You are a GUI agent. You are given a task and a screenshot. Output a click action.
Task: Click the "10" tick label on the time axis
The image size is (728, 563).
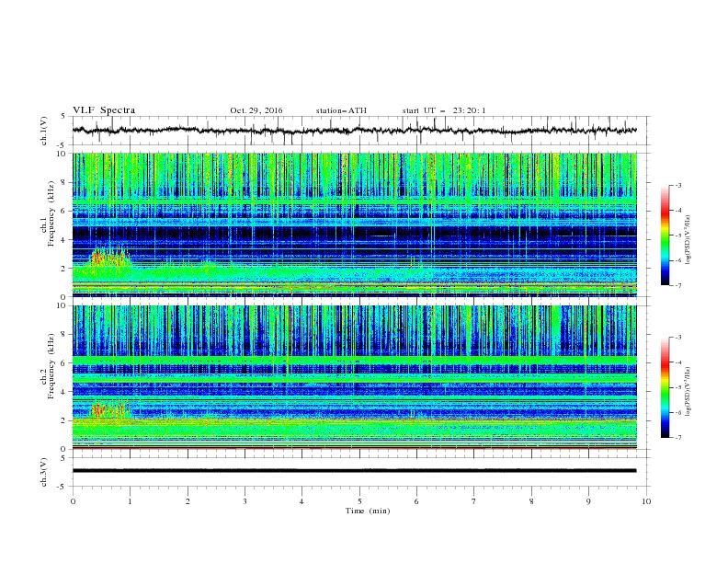[x=646, y=501]
